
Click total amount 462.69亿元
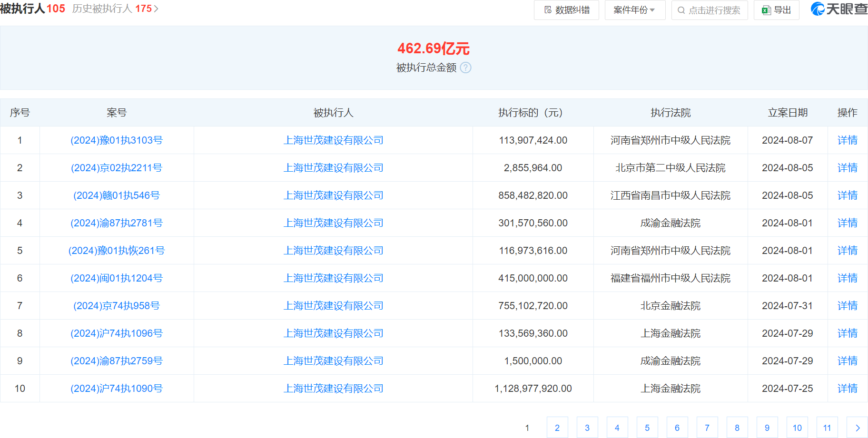(x=434, y=49)
